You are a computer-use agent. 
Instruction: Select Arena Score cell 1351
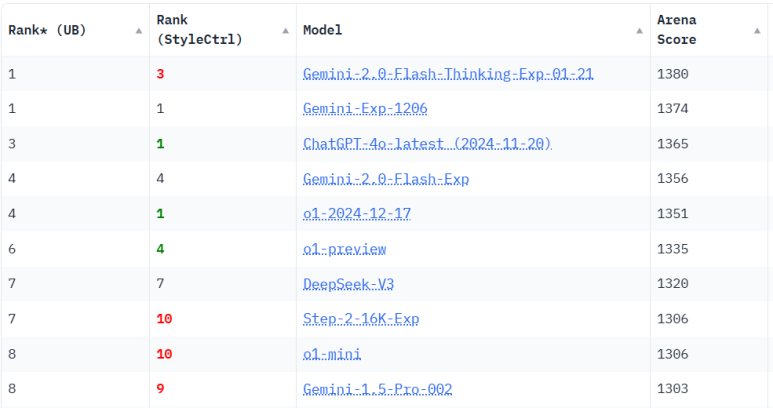[672, 214]
